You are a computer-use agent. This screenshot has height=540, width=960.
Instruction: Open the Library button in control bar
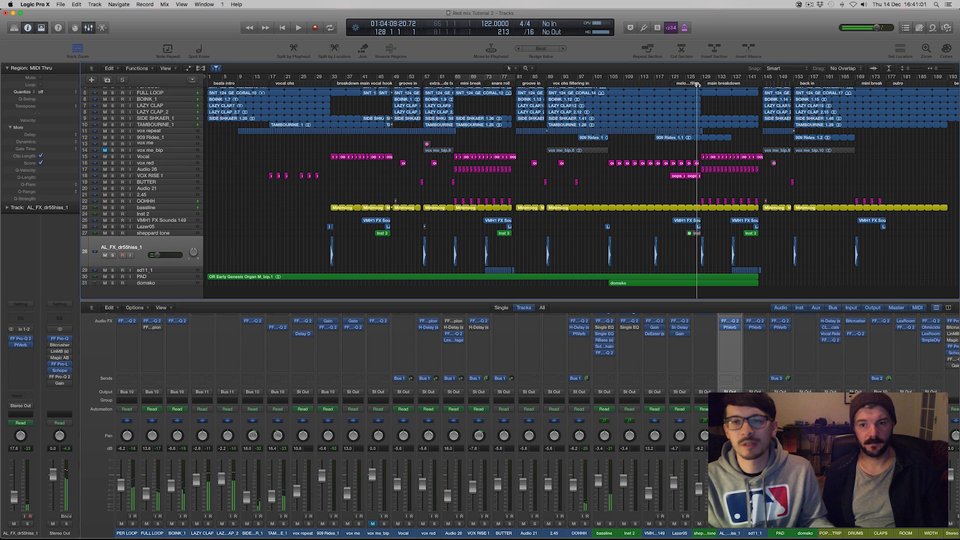click(13, 28)
